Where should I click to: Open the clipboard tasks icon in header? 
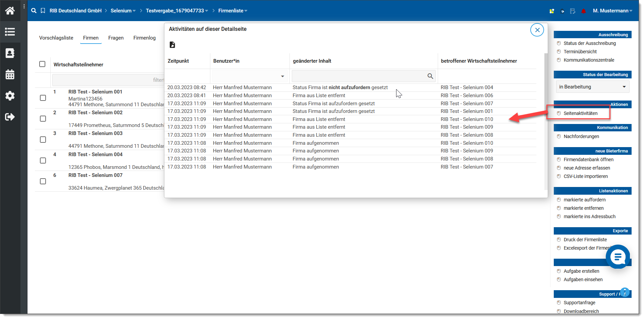(562, 11)
